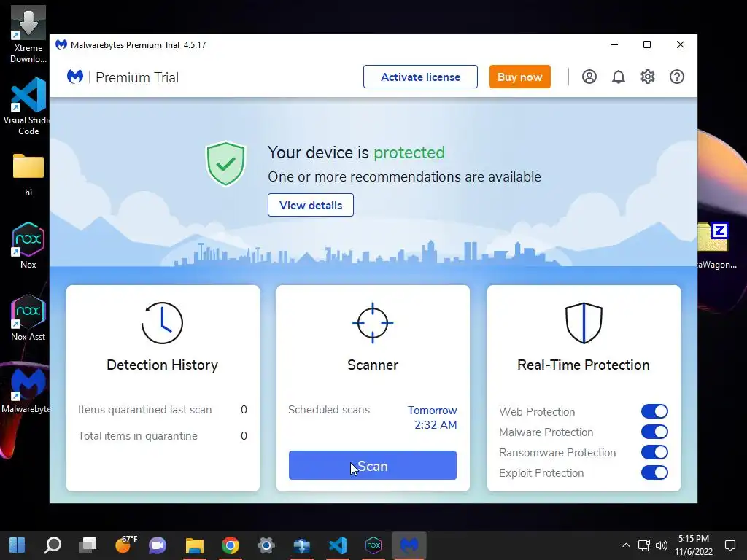Click the title bar Malwarebytes icon
The image size is (747, 560).
click(61, 44)
